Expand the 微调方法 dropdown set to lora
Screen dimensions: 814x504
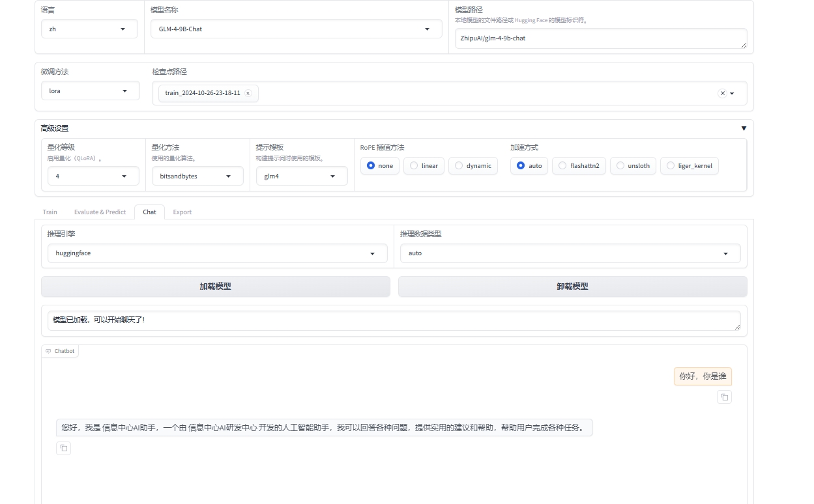coord(90,91)
